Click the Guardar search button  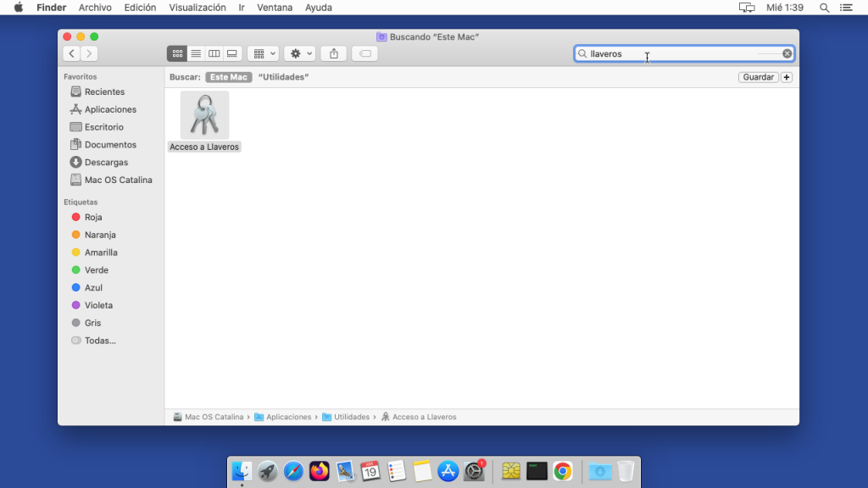[x=758, y=77]
